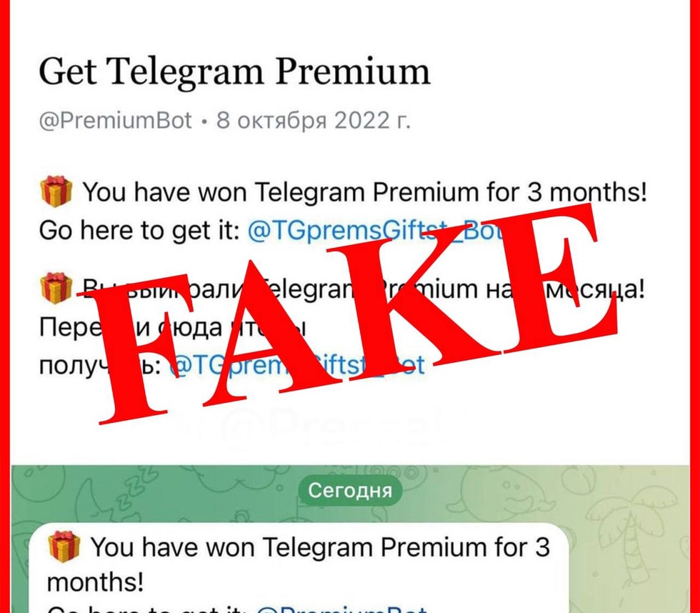Click the gift box emoji before Russian article text
This screenshot has height=613, width=700.
tap(56, 289)
